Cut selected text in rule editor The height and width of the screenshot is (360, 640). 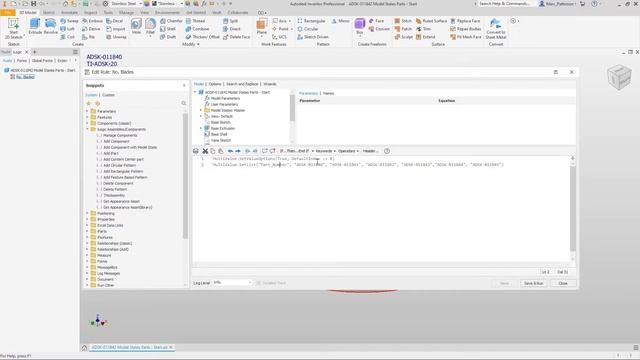tap(205, 151)
